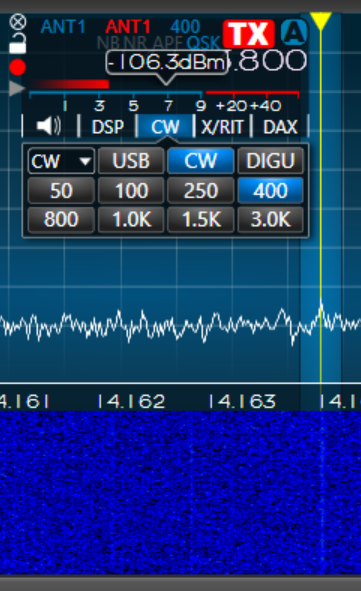
Task: Close the slice with the X circle icon
Action: [x=18, y=21]
